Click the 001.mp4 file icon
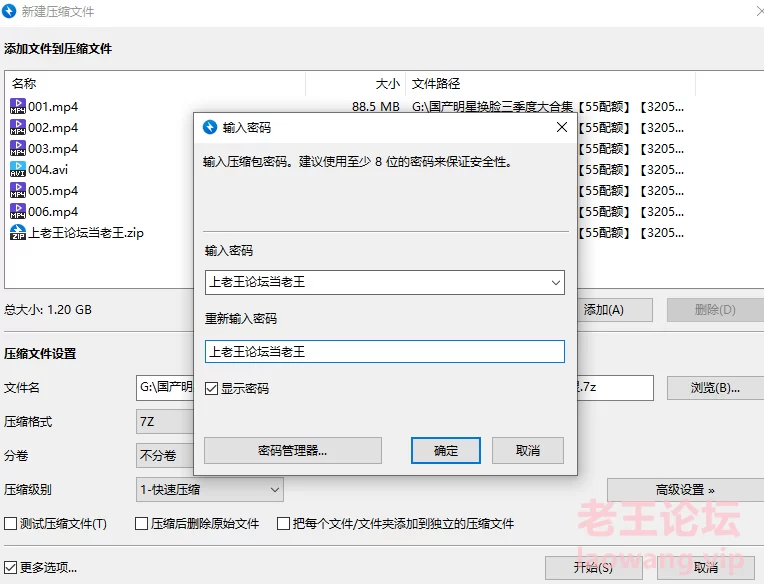The image size is (764, 584). (x=18, y=106)
